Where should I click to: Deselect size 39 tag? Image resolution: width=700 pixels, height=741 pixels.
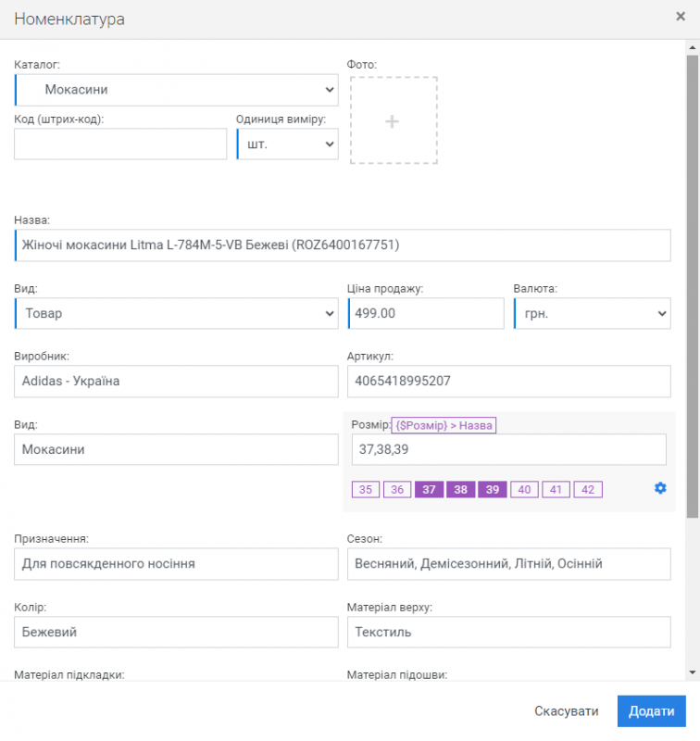493,490
